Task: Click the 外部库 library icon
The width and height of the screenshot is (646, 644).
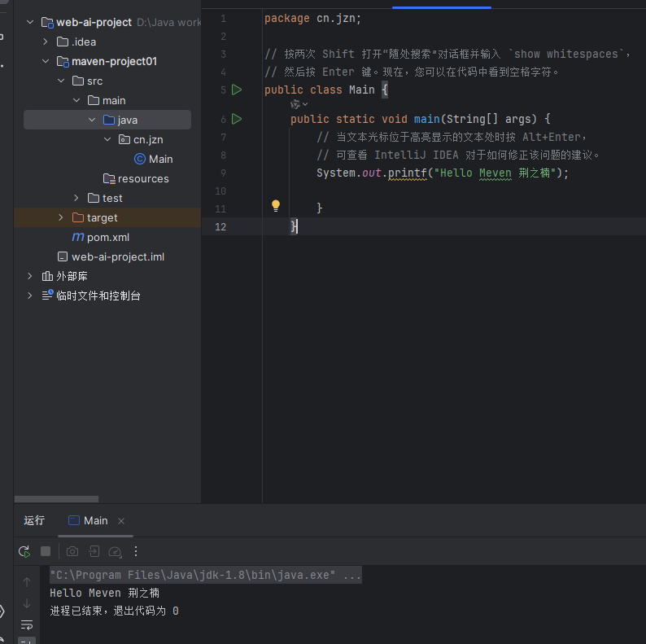Action: click(x=47, y=276)
